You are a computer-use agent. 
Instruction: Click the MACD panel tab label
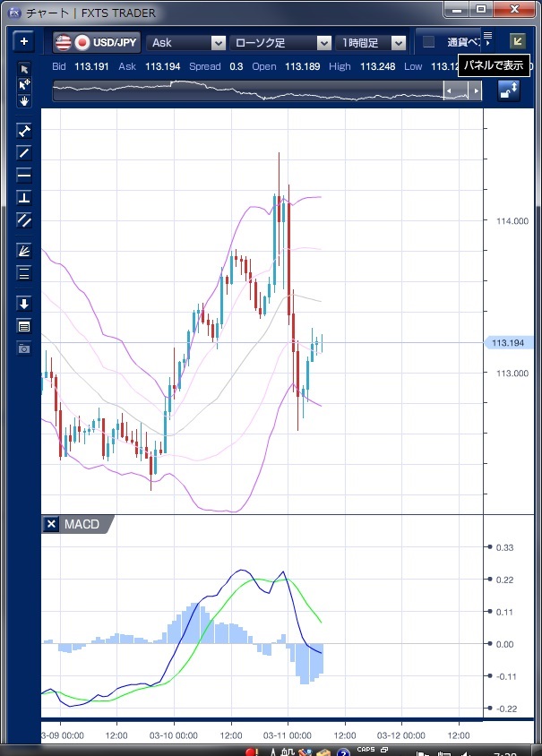82,524
